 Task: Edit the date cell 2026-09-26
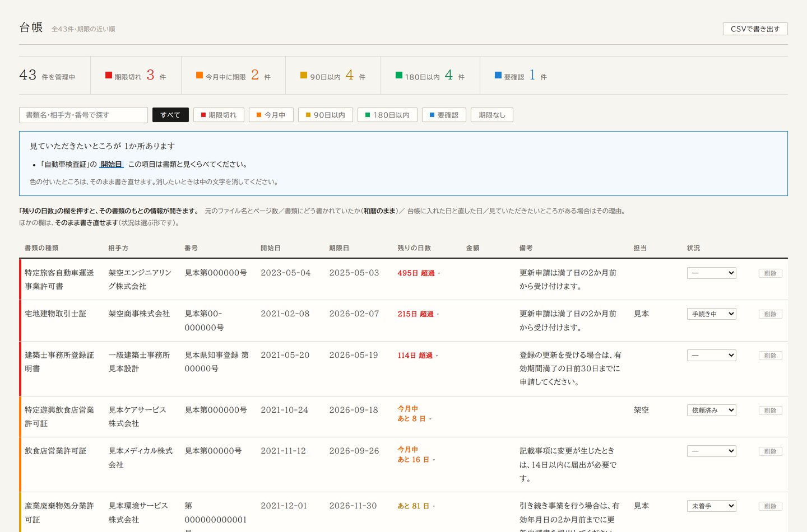(354, 451)
